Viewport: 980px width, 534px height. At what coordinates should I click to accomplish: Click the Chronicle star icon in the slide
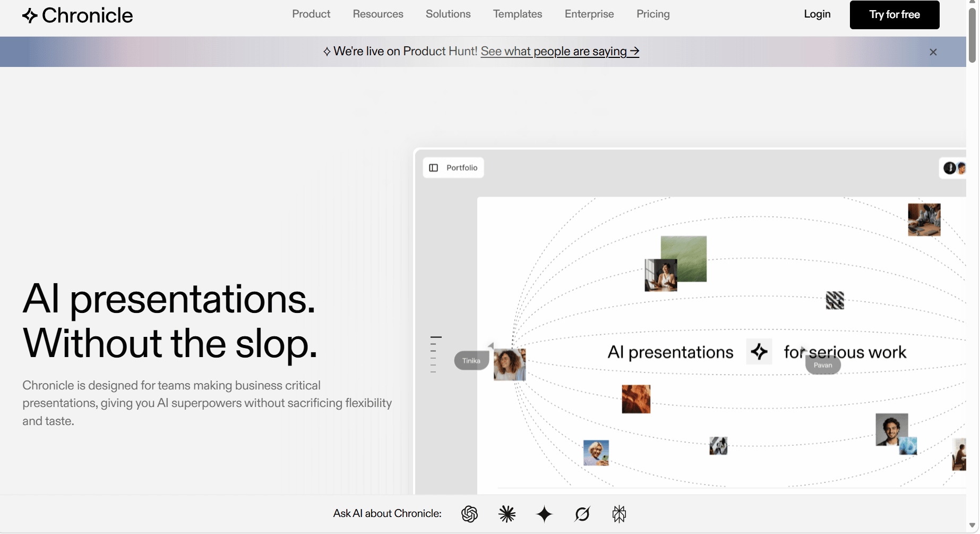click(x=759, y=352)
